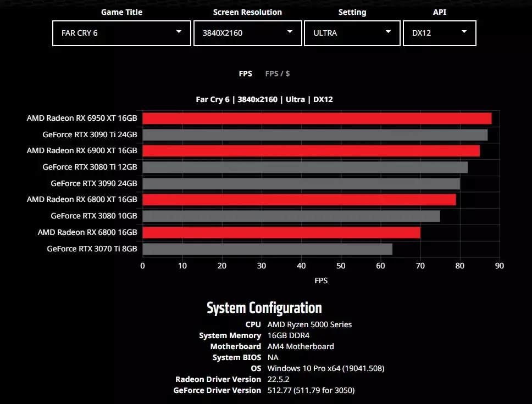
Task: Click the label 'GeForce RTX 3090 Ti 24GB'
Action: (90, 134)
